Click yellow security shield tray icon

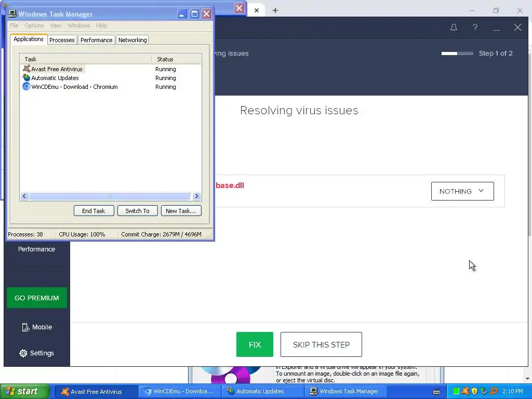pos(475,392)
